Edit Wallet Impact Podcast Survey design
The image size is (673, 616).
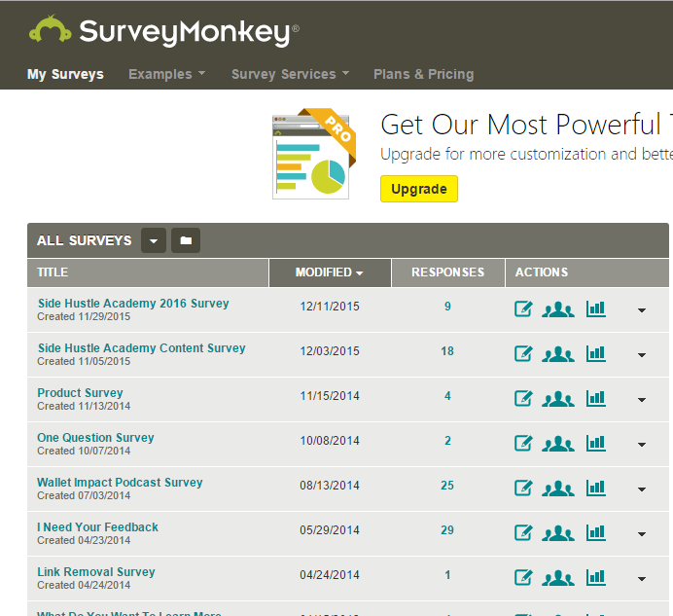[523, 488]
